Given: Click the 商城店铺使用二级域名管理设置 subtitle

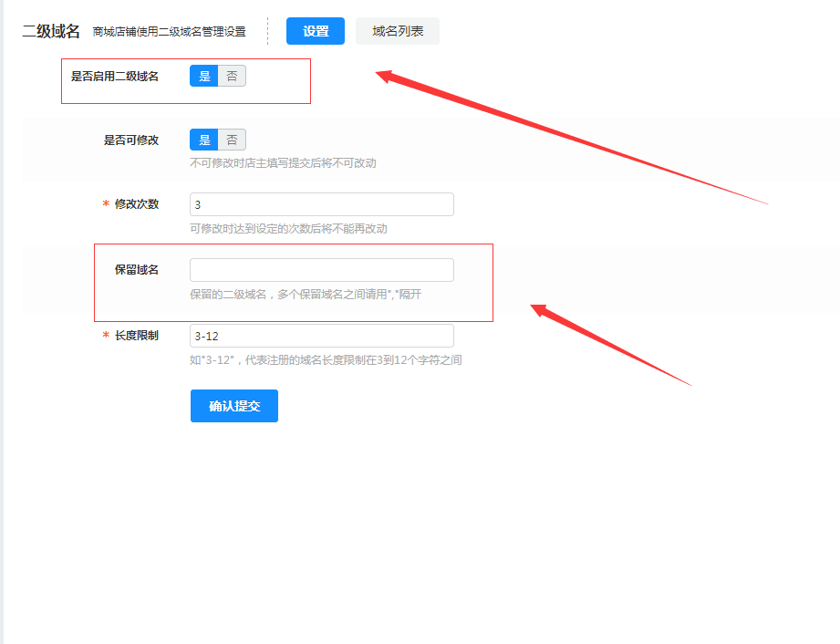Looking at the screenshot, I should coord(169,32).
